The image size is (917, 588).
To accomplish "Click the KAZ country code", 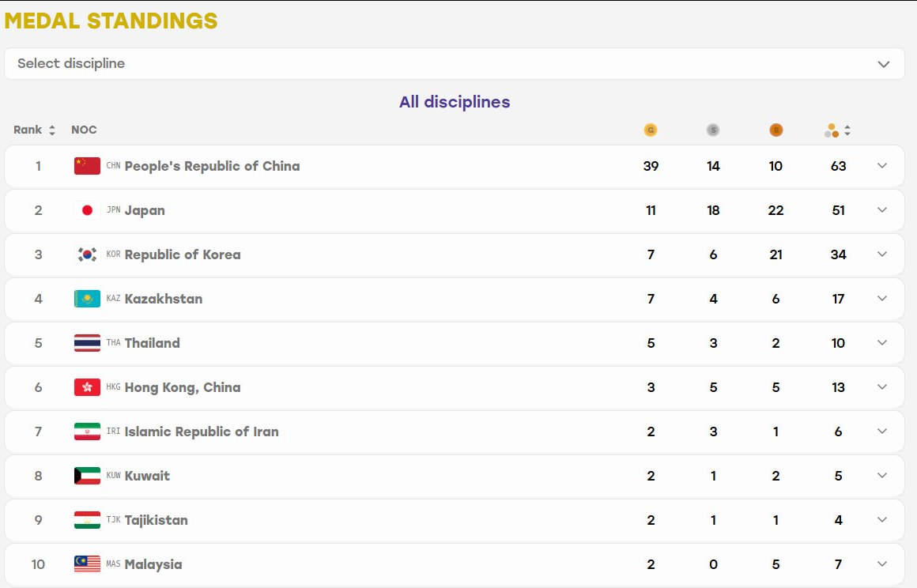I will (x=114, y=299).
